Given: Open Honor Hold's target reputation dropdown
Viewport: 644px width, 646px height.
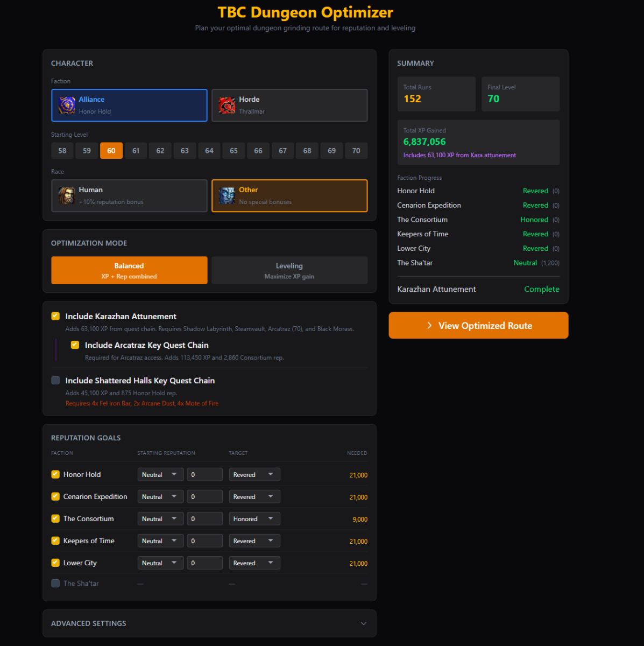Looking at the screenshot, I should click(254, 474).
